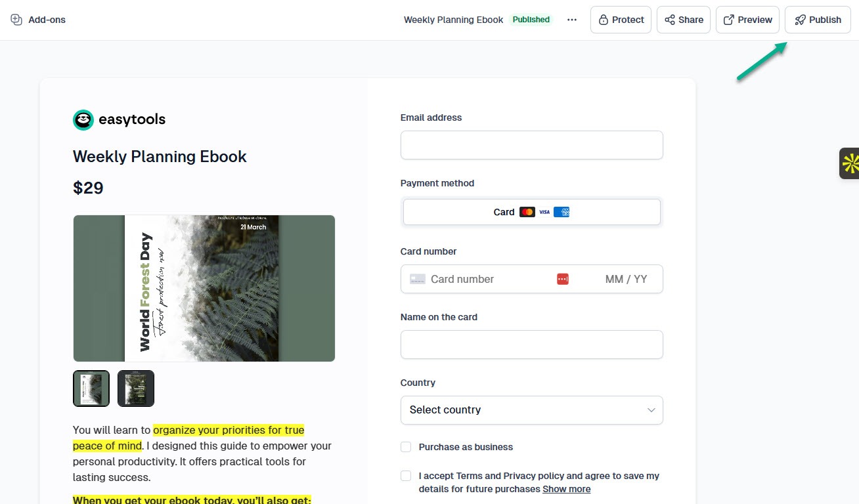Screen dimensions: 859x504
Task: Click the Visa icon in payment method
Action: (544, 211)
